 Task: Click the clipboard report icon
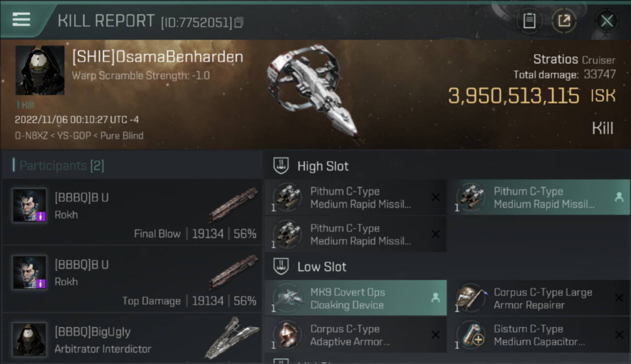[x=530, y=21]
